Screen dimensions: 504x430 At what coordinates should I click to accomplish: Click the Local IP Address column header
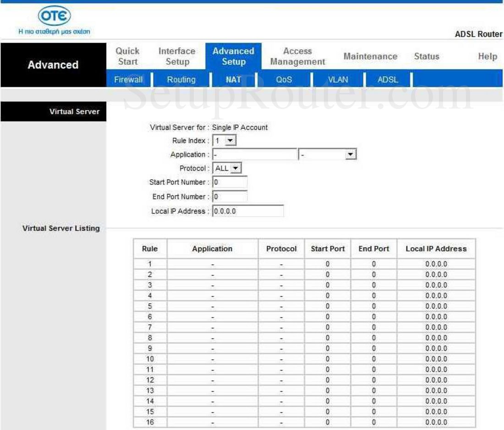[436, 249]
